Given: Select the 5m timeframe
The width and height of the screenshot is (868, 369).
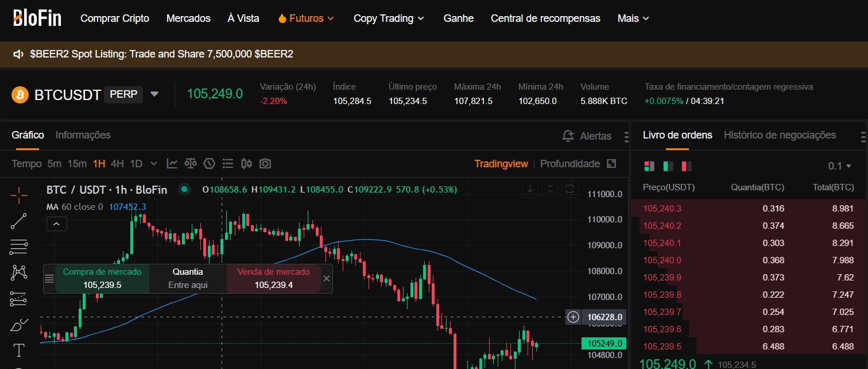Looking at the screenshot, I should (x=55, y=164).
